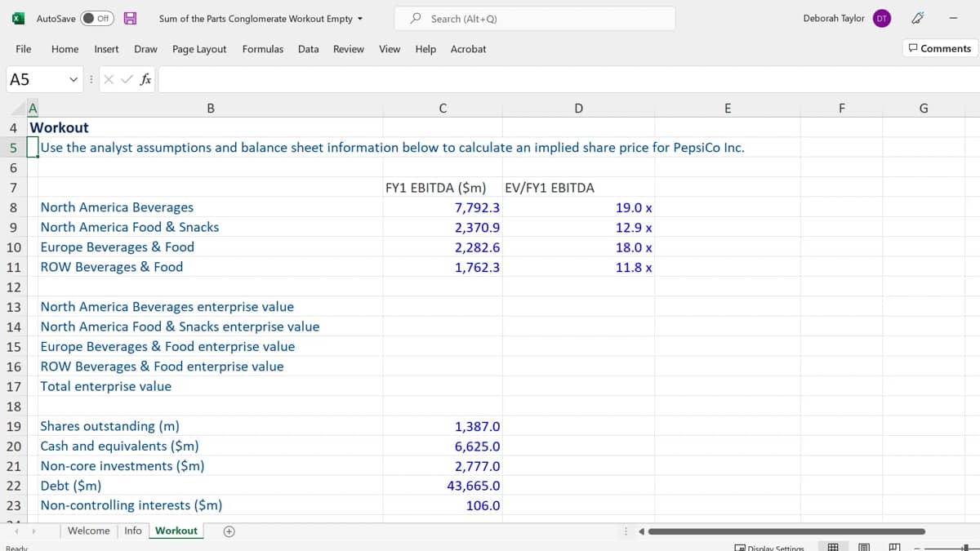Open the Comments button

pos(940,48)
